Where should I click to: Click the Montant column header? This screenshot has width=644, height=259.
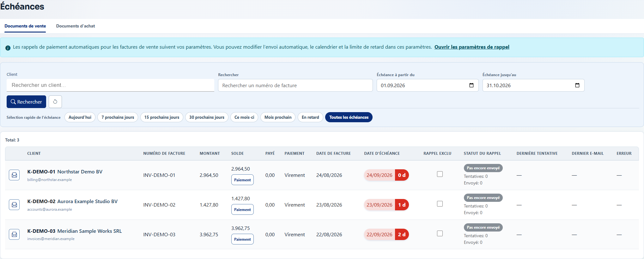(x=210, y=154)
